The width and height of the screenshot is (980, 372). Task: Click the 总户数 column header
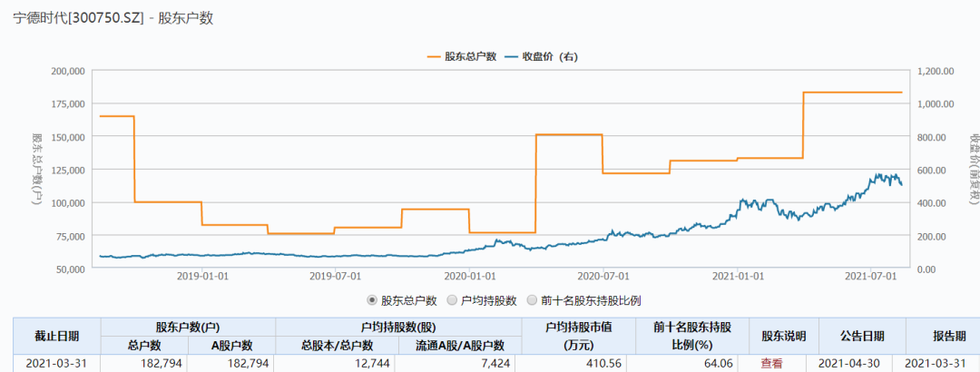tap(144, 345)
